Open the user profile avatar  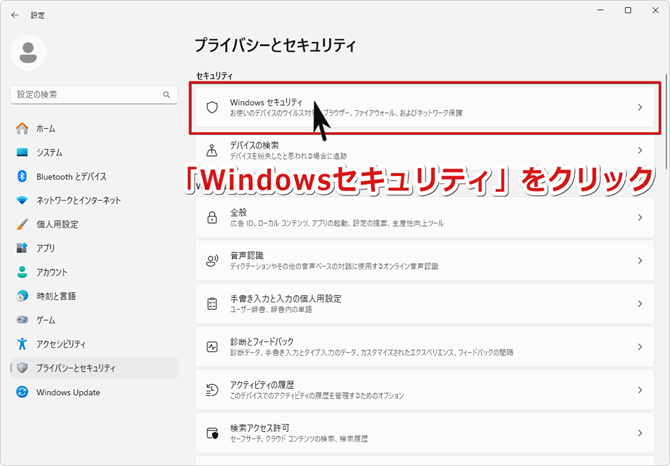pos(28,53)
